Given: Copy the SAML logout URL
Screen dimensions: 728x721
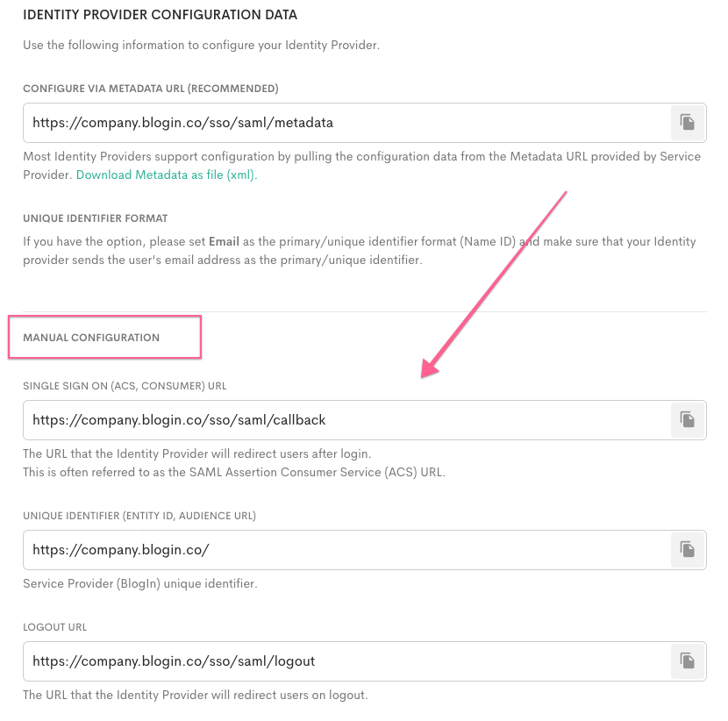Looking at the screenshot, I should click(688, 660).
